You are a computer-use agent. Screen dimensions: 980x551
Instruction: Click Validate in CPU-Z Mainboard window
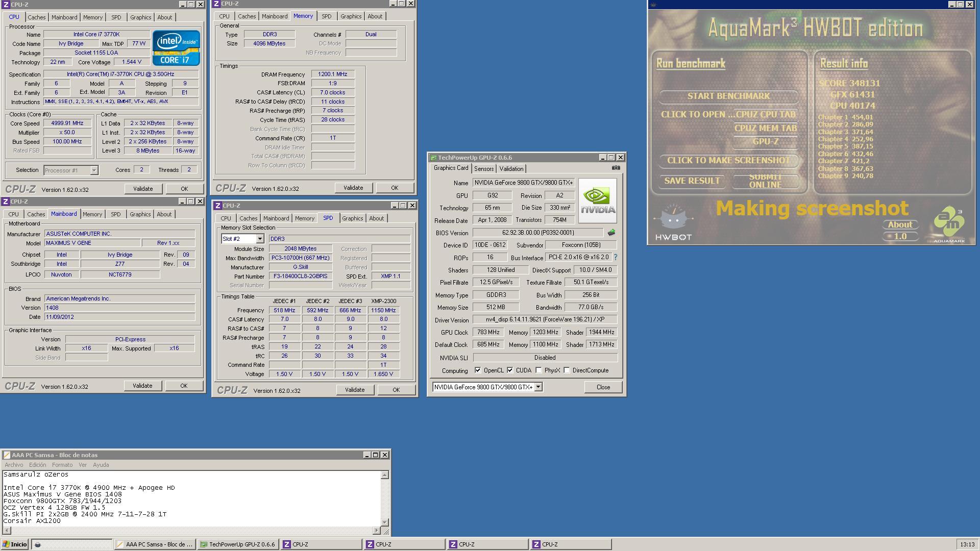142,386
